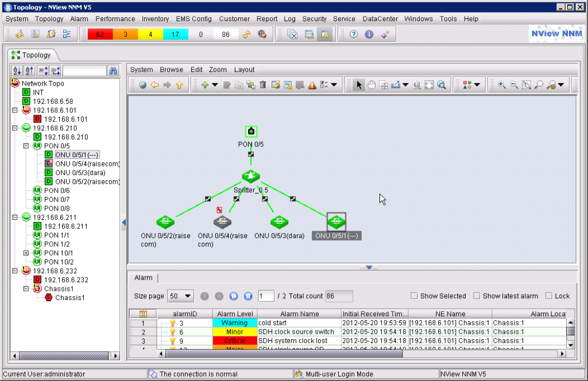Select the arrow pointer tool
Screen dimensions: 588x381
(358, 85)
